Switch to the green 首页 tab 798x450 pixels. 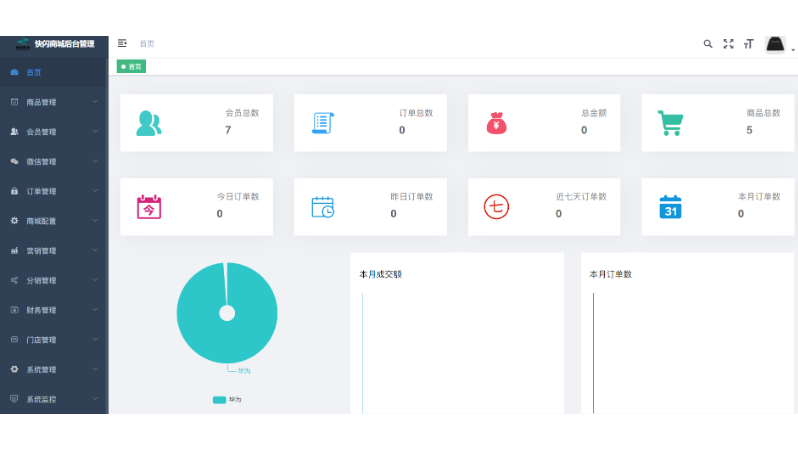tap(131, 66)
